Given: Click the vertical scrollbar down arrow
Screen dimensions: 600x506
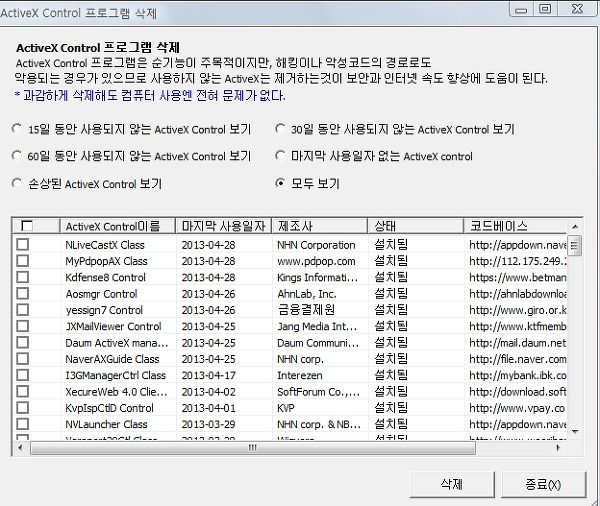Looking at the screenshot, I should pos(575,432).
